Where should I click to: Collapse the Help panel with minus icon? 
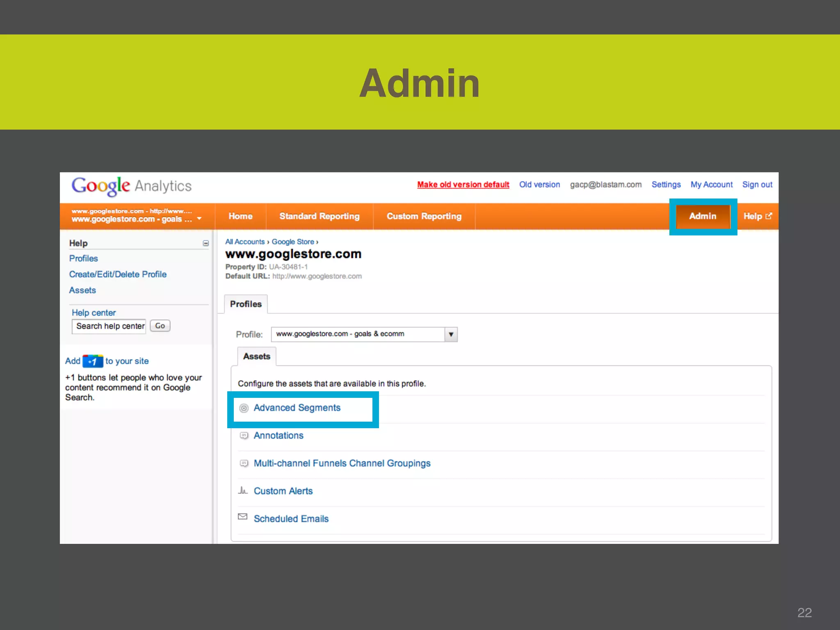205,244
